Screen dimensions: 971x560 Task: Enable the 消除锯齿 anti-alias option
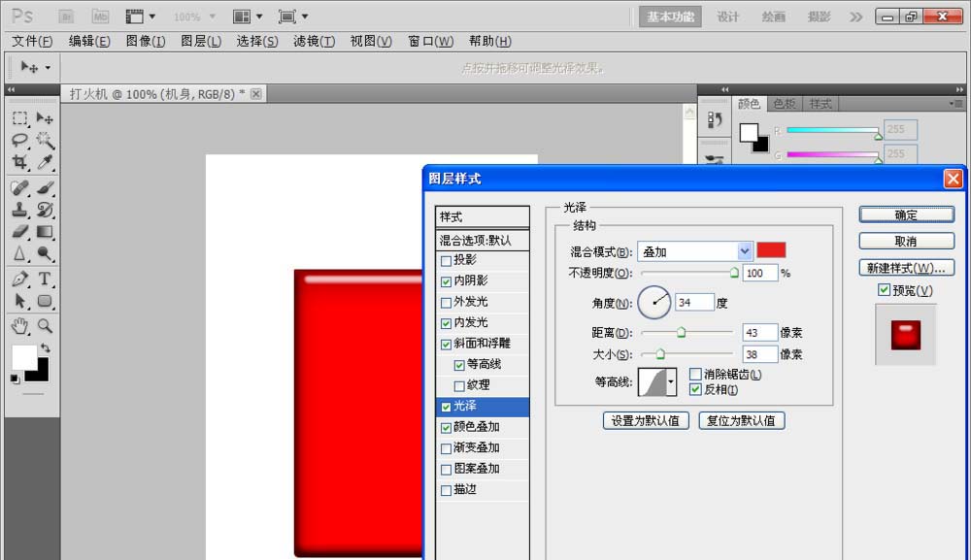tap(693, 374)
